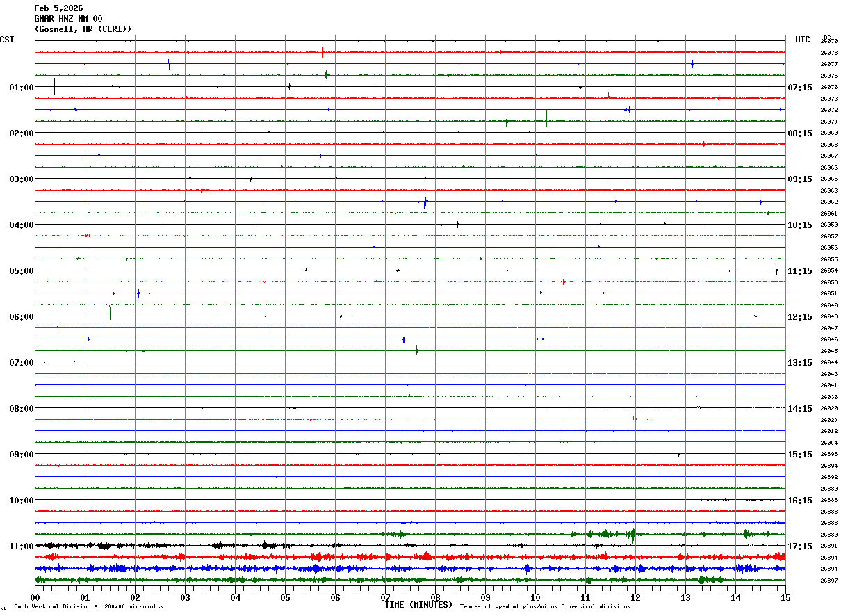Click the '02' minute axis tick label

click(x=135, y=597)
